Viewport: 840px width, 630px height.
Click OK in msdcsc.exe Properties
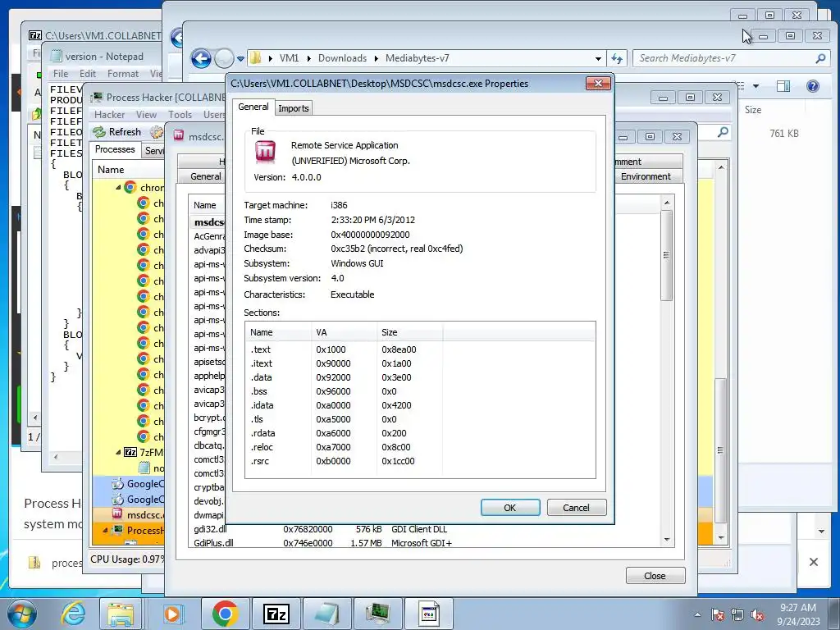(x=510, y=507)
